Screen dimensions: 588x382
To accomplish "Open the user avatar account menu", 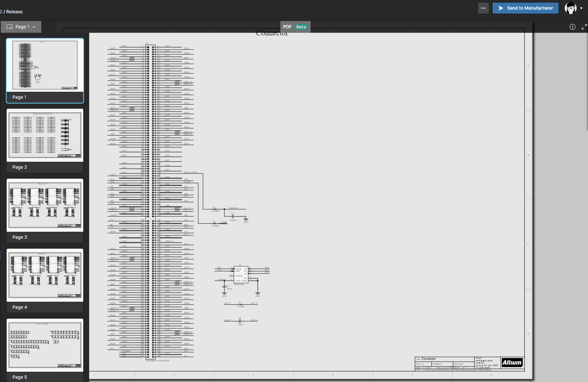I will click(x=571, y=8).
